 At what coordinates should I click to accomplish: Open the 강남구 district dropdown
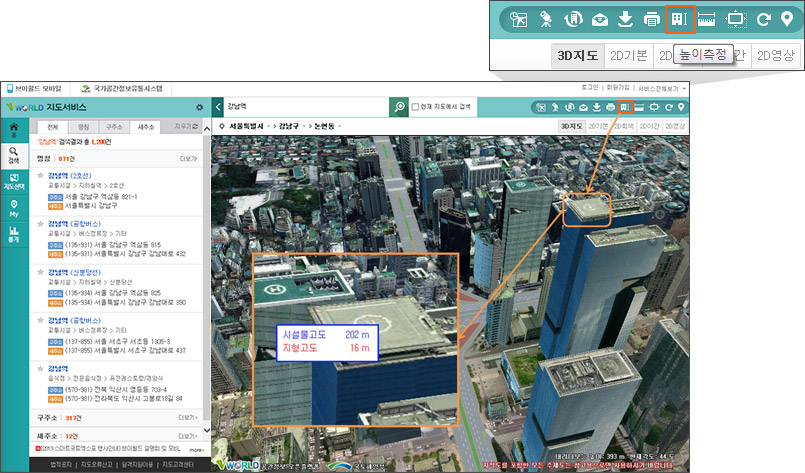click(292, 126)
